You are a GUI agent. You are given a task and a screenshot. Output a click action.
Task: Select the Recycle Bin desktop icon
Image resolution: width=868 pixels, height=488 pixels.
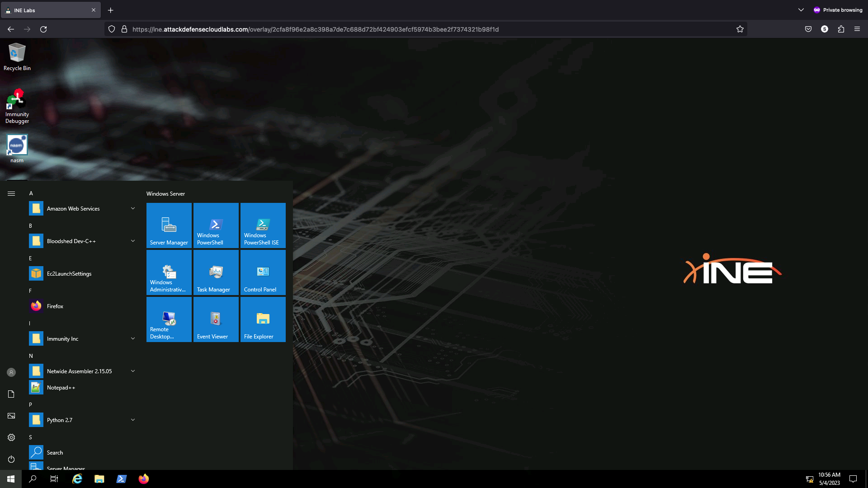pyautogui.click(x=17, y=57)
